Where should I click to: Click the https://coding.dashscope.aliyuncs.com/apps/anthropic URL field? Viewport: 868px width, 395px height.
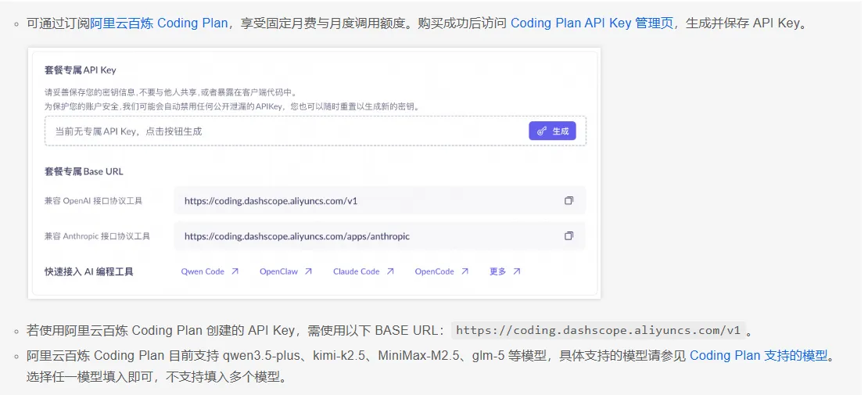click(379, 236)
